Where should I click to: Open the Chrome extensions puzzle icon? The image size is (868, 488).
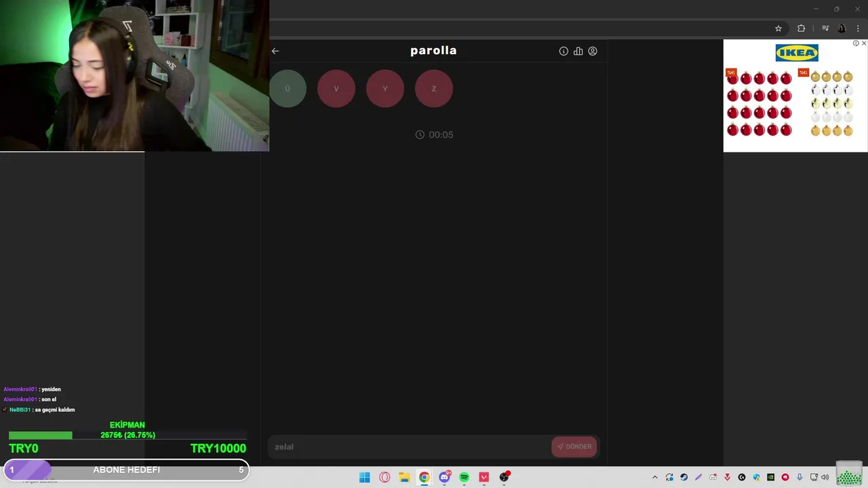(802, 28)
